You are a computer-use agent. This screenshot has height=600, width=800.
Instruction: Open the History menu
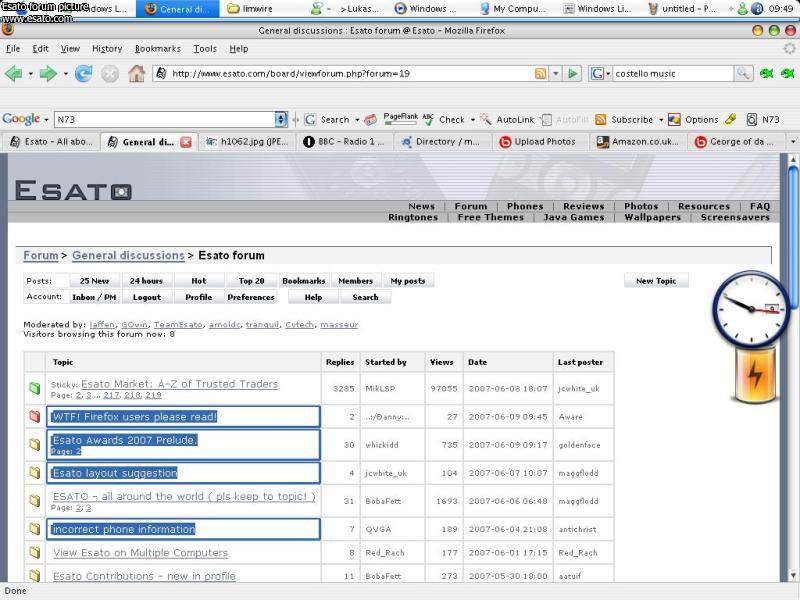[107, 48]
